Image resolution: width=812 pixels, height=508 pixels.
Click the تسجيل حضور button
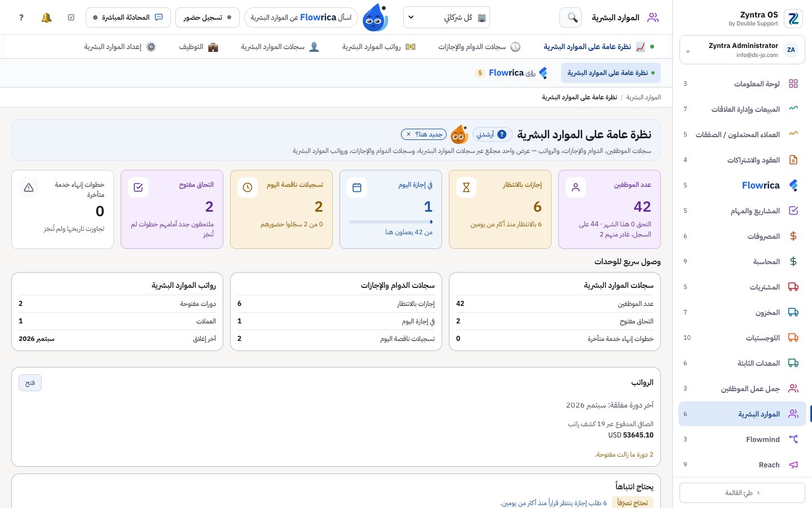pos(208,17)
